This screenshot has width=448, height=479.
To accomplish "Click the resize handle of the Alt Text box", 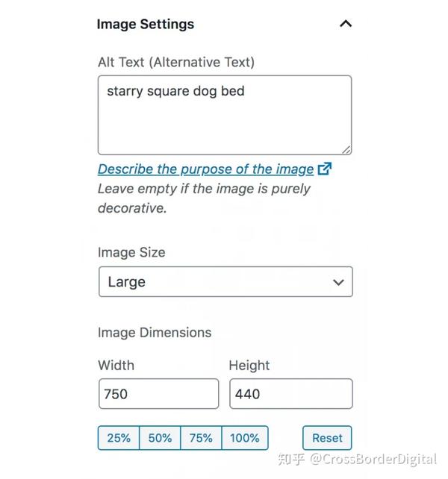I will coord(346,149).
